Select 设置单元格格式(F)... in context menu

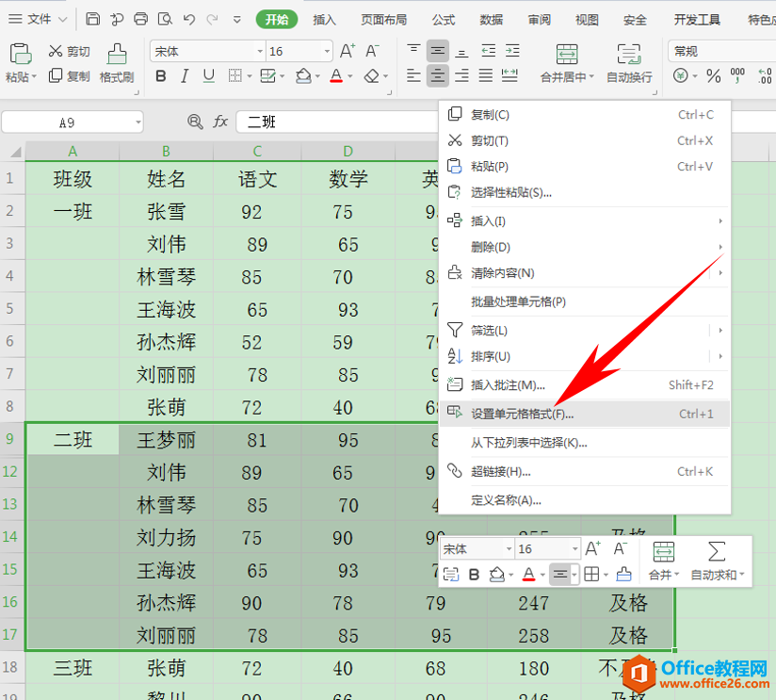pyautogui.click(x=584, y=414)
